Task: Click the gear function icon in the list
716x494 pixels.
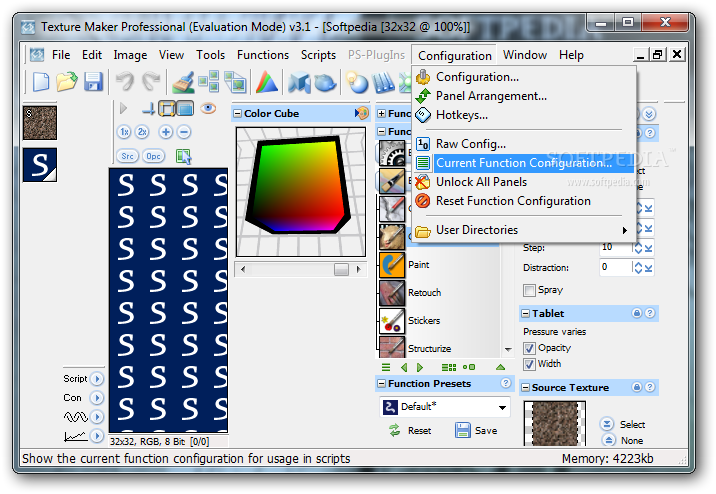Action: tap(392, 152)
